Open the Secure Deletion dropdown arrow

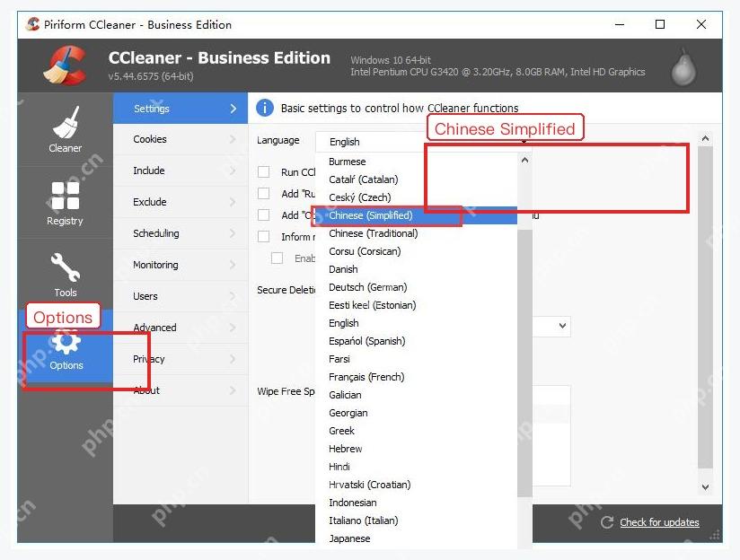pos(562,326)
